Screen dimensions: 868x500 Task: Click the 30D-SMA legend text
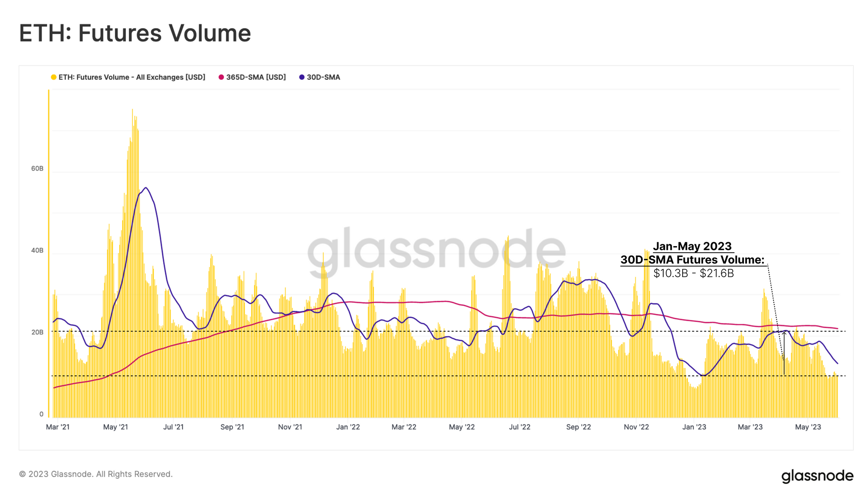coord(323,77)
